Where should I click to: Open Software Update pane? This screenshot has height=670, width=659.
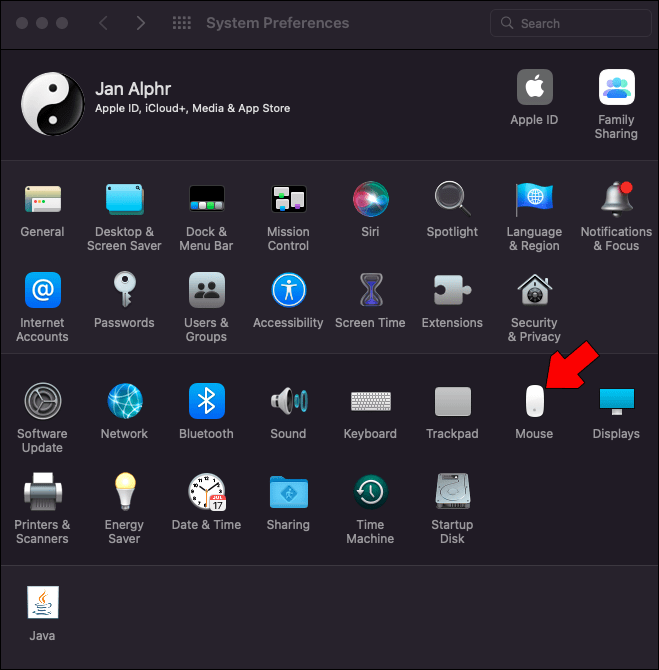(42, 401)
